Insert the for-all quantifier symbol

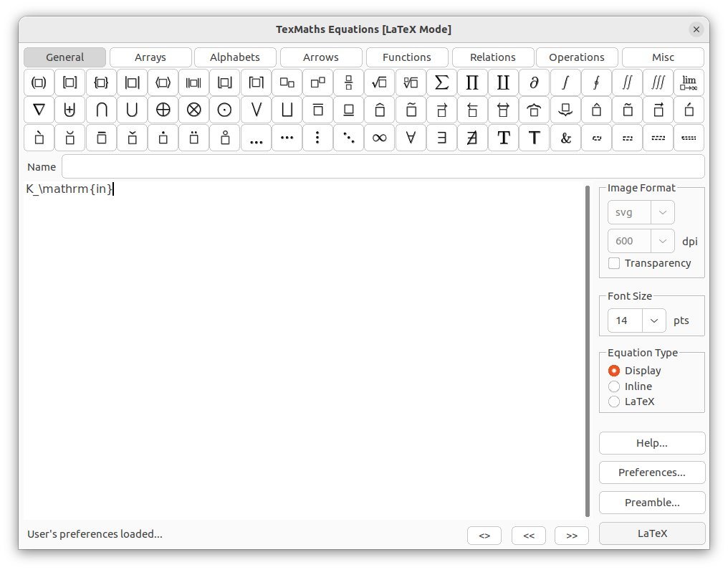click(x=411, y=138)
